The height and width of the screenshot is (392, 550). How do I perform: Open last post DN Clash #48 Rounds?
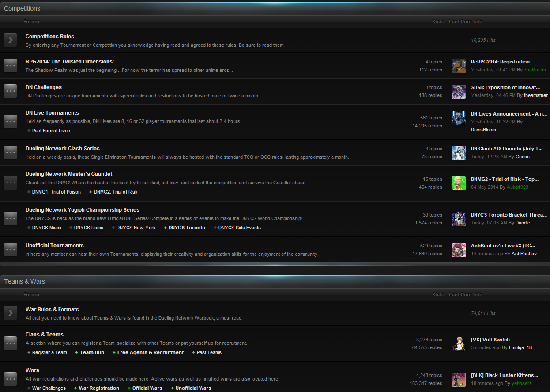pos(507,149)
